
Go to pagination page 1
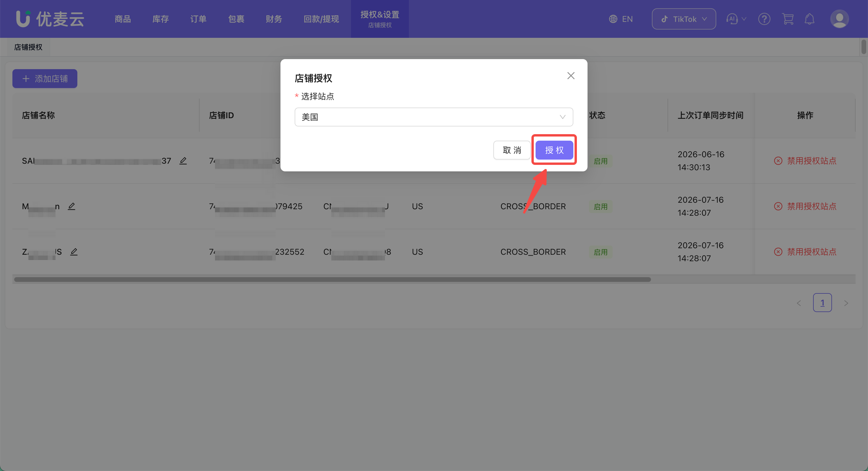[x=822, y=303]
